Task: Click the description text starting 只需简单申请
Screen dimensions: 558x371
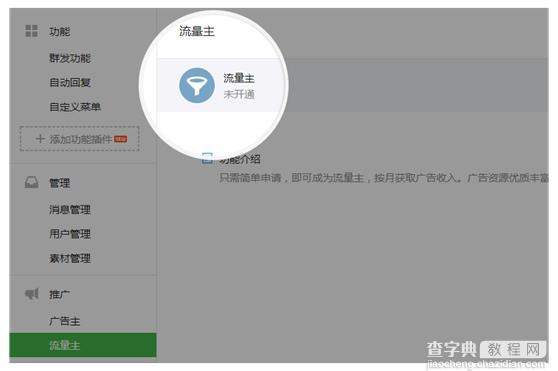Action: [x=384, y=177]
